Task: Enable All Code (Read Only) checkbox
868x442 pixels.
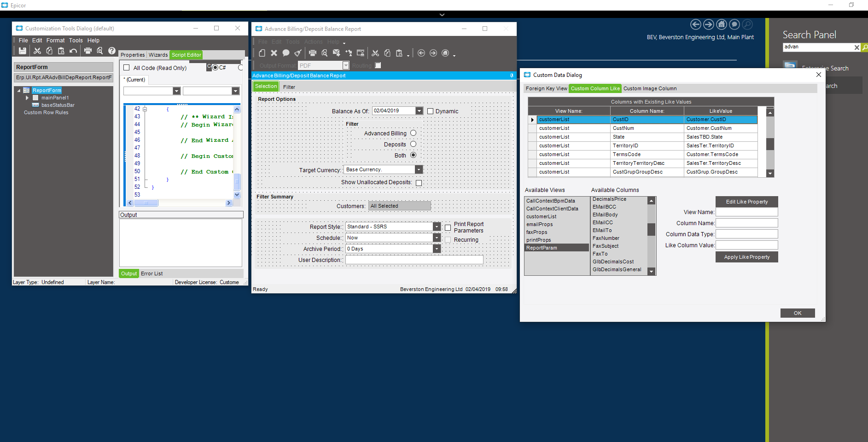Action: coord(127,68)
